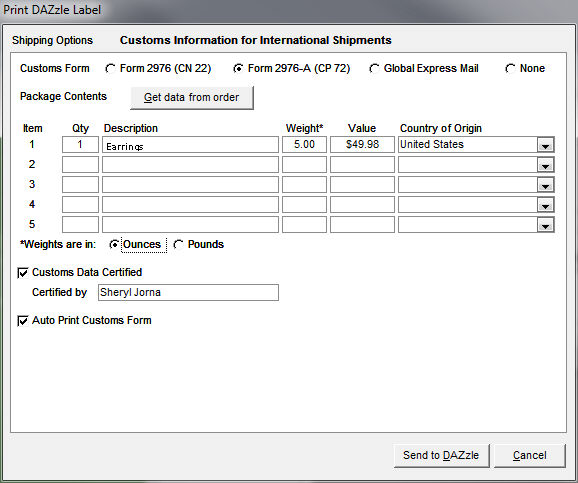This screenshot has height=483, width=578.
Task: Switch to the Shipping Options tab
Action: tap(52, 40)
